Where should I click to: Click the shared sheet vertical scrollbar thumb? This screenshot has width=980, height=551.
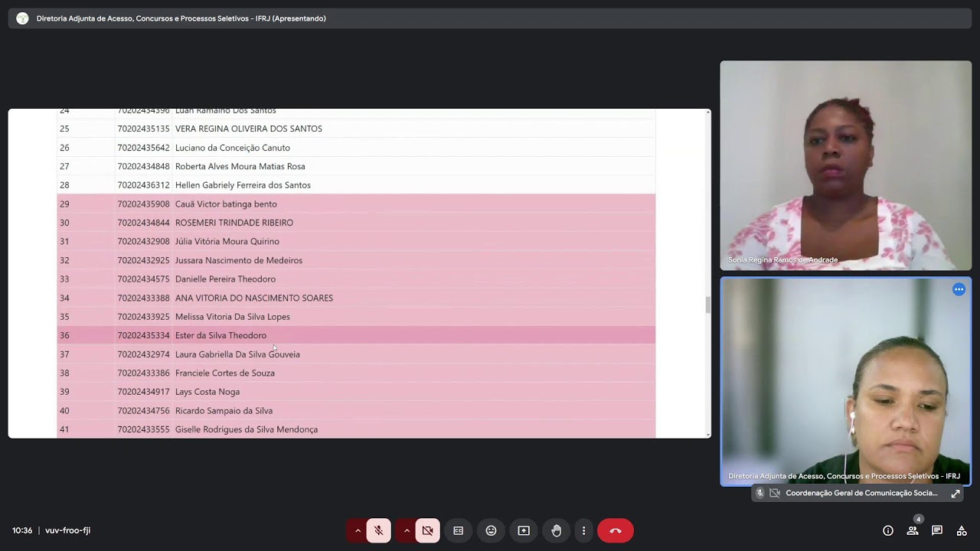click(x=708, y=305)
